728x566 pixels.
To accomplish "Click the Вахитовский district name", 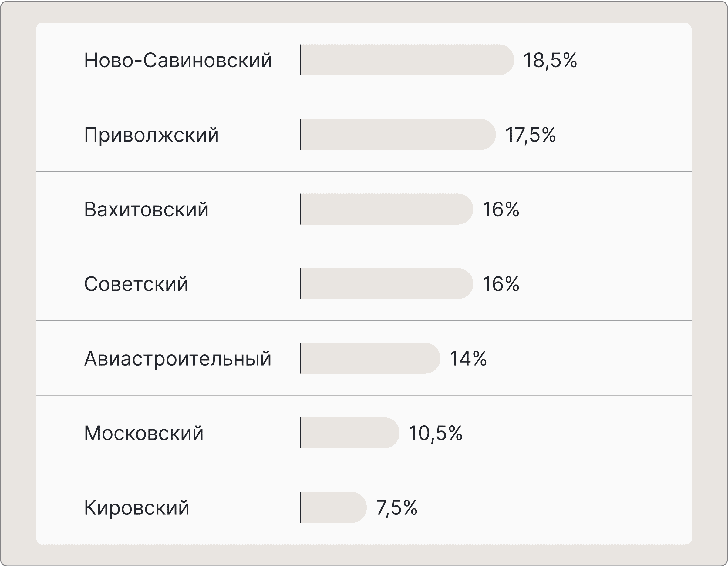I will 146,209.
